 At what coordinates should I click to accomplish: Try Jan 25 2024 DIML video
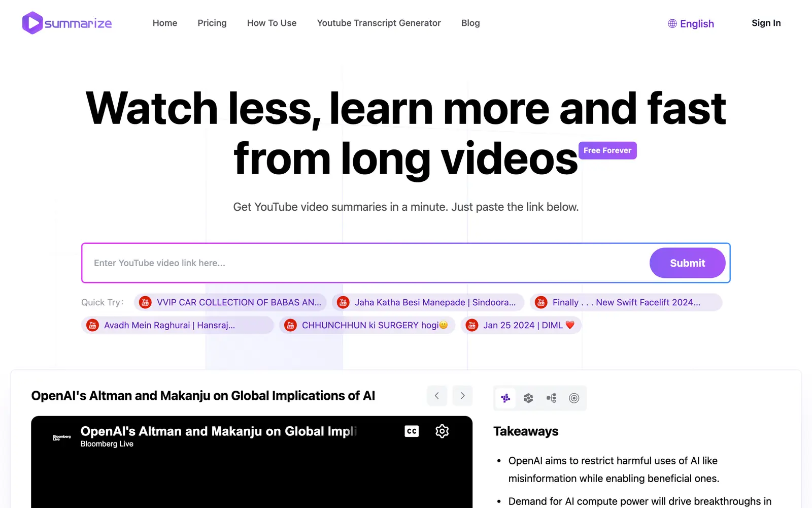click(521, 325)
